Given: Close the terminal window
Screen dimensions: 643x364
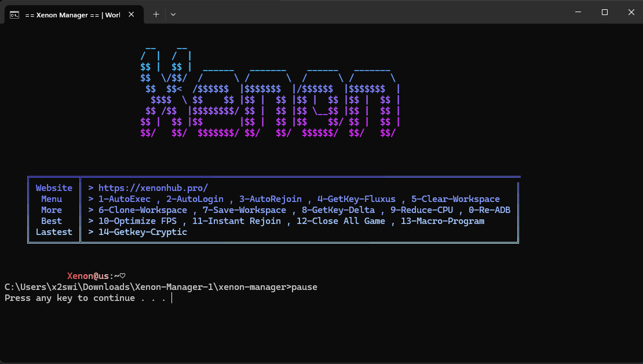Looking at the screenshot, I should pos(631,12).
